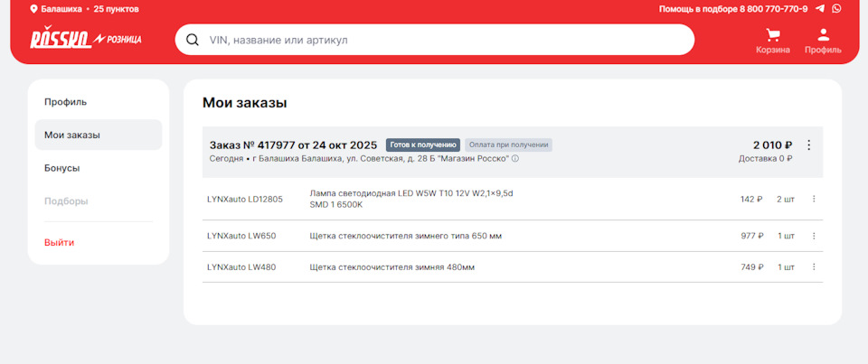Click the location pin icon next to Балашиха
The image size is (868, 364).
(33, 9)
